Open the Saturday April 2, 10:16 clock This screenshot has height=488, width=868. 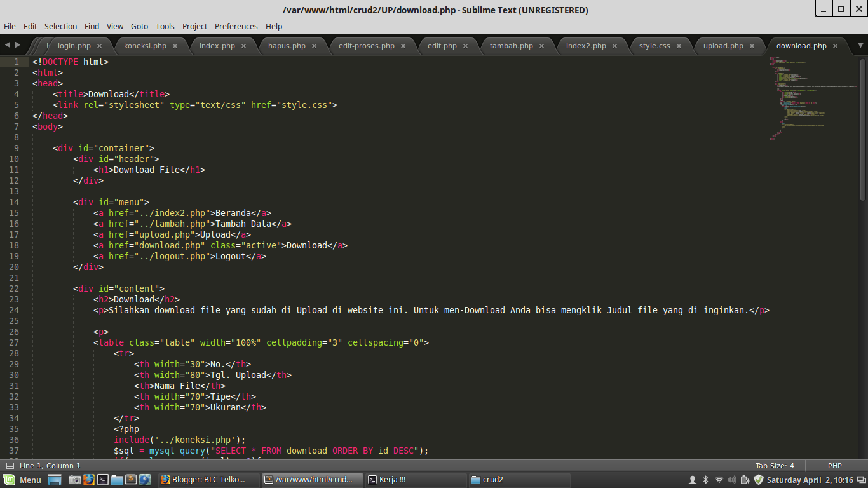coord(810,480)
